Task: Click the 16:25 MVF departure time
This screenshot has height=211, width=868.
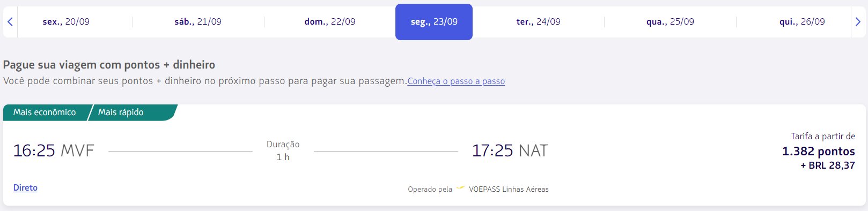Action: coord(54,151)
